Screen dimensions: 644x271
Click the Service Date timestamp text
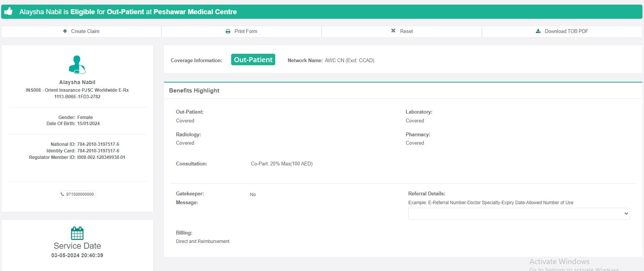77,255
